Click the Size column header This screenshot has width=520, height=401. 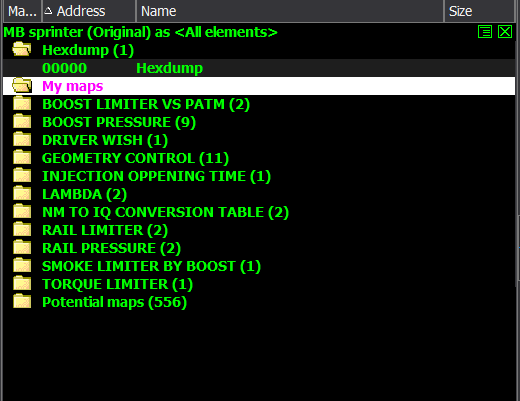480,11
